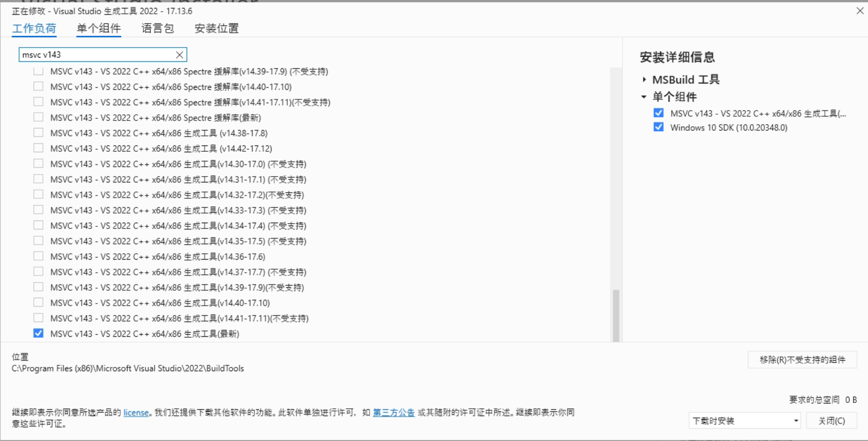The height and width of the screenshot is (441, 868).
Task: Clear the msvc v143 search text
Action: tap(179, 54)
